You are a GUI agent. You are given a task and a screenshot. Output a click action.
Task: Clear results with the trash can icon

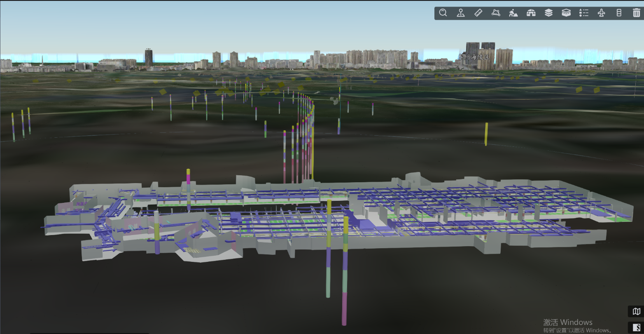[x=636, y=13]
